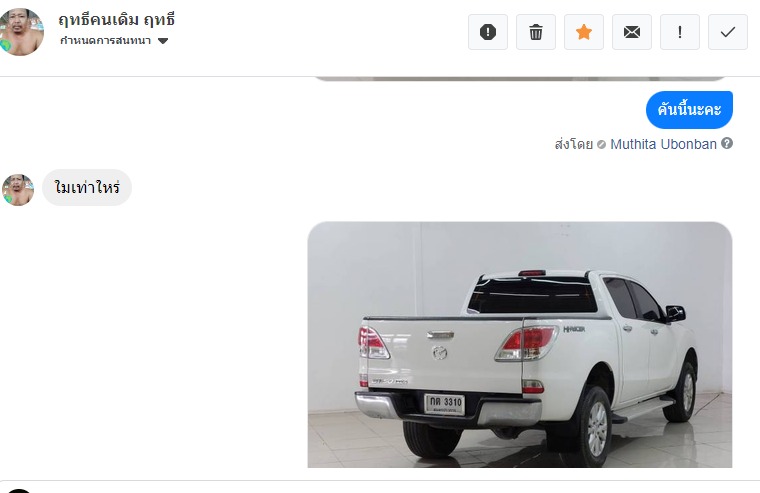Open the partially visible image above คันนี้นะคะ
Screen dimensions: 760x493
(520, 79)
